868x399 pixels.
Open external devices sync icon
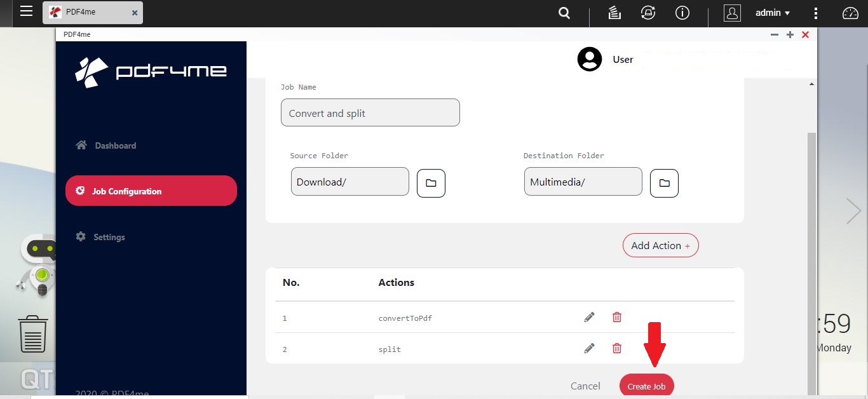pyautogui.click(x=648, y=13)
